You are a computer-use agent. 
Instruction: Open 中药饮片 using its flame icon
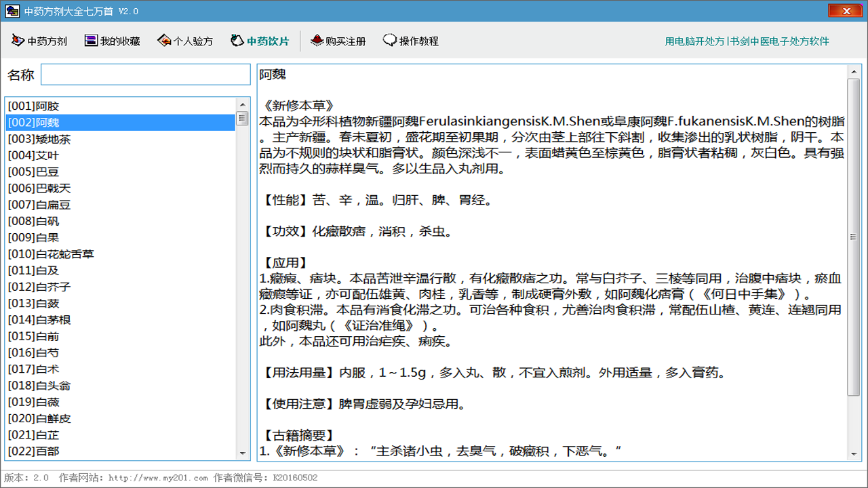tap(237, 41)
